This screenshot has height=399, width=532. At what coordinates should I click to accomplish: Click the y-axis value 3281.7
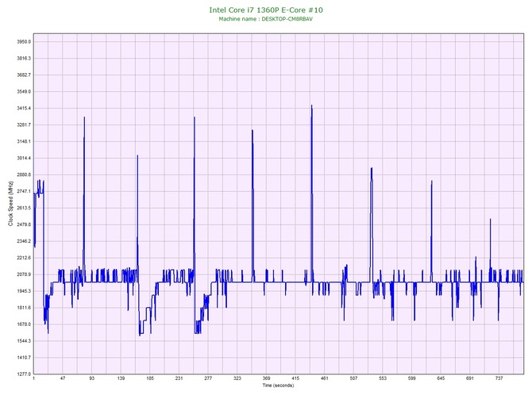(24, 125)
